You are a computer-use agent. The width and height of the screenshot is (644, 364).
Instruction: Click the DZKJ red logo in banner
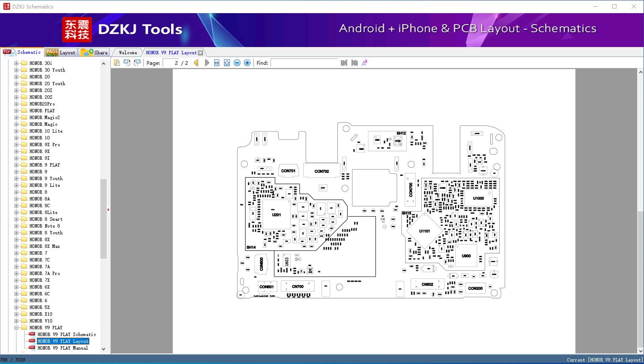(77, 29)
